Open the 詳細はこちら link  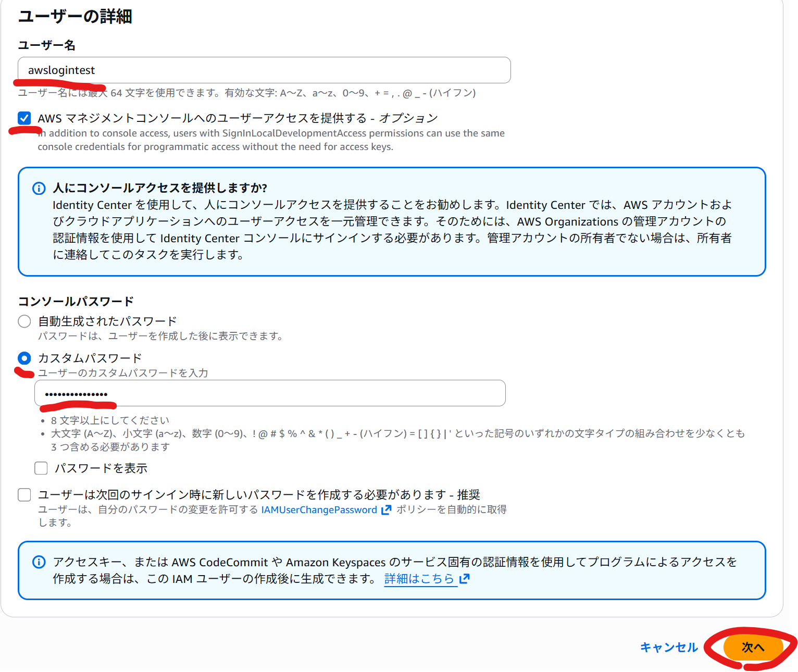point(419,579)
